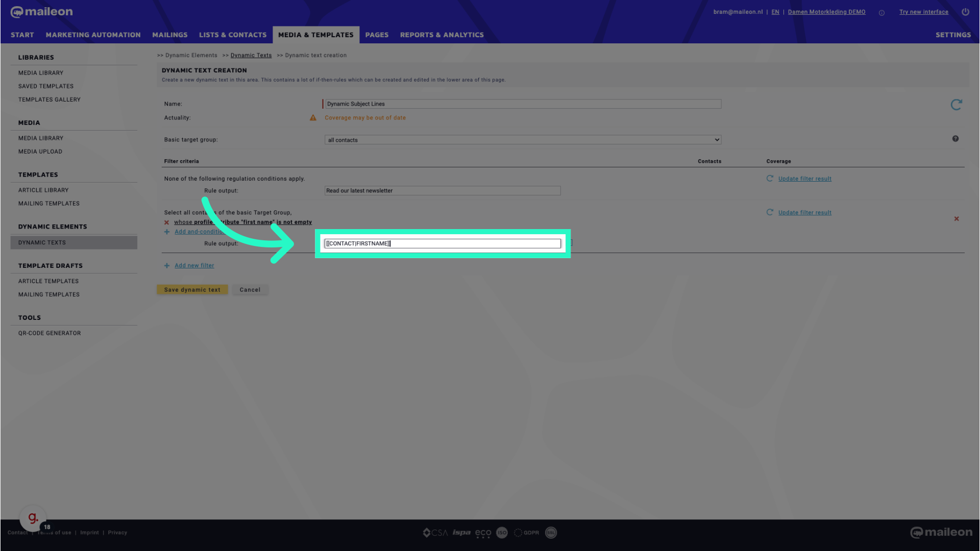Screen dimensions: 980x551
Task: Click the Privacy footer link
Action: 117,533
